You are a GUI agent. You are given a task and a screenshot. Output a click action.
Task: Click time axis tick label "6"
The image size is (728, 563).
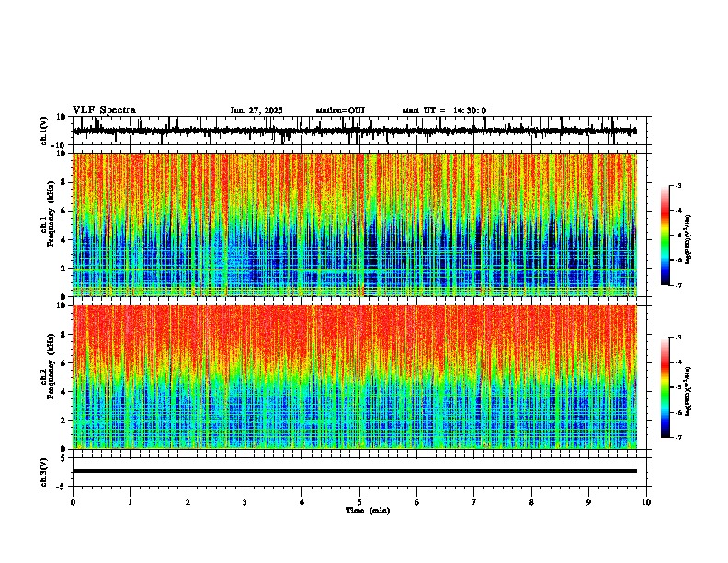417,502
